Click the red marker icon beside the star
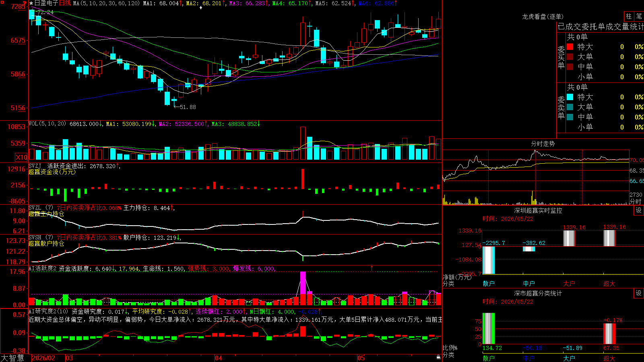 (x=25, y=3)
